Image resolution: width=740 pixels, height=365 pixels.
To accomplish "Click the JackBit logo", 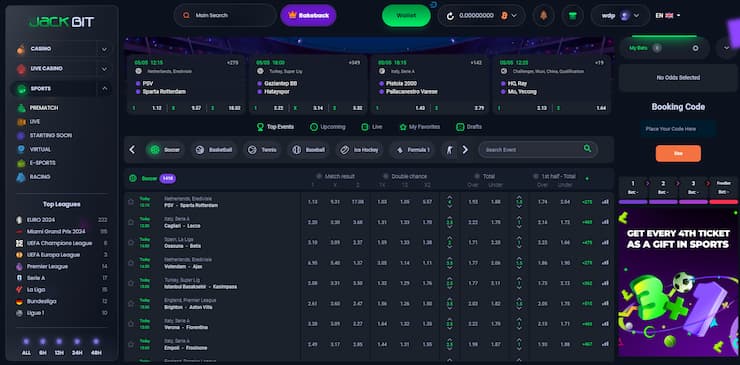I will [x=61, y=22].
